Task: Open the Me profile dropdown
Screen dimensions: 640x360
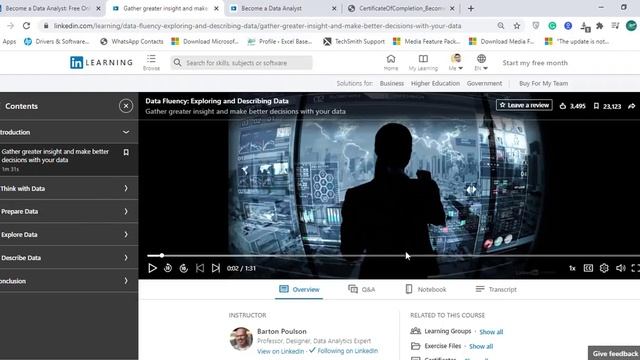Action: point(456,62)
